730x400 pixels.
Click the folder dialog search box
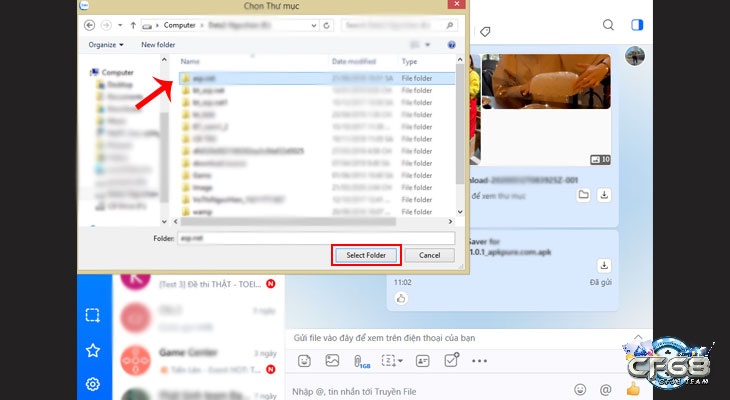399,25
